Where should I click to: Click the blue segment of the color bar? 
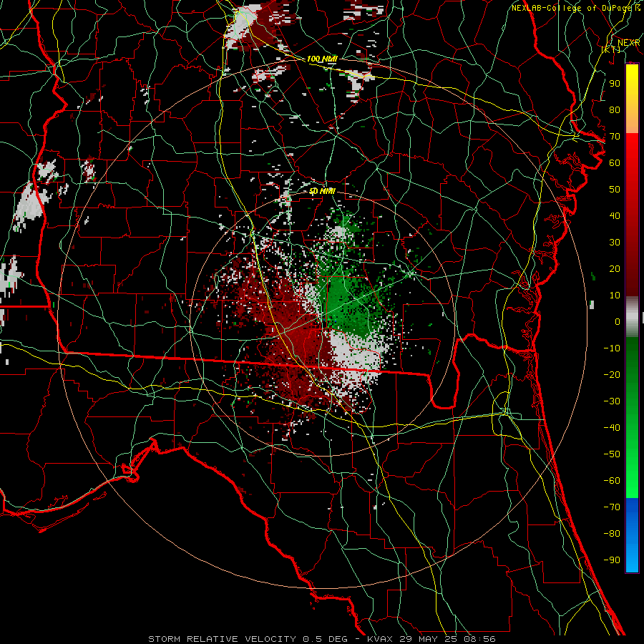(x=632, y=535)
